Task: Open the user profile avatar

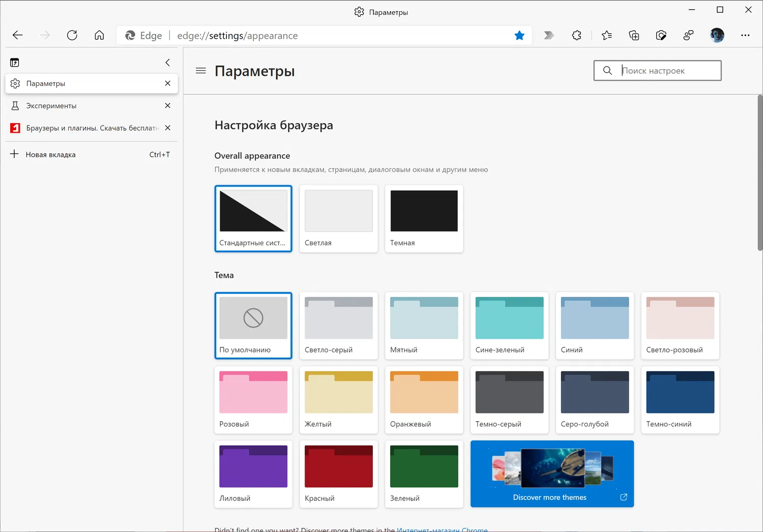Action: pyautogui.click(x=717, y=35)
